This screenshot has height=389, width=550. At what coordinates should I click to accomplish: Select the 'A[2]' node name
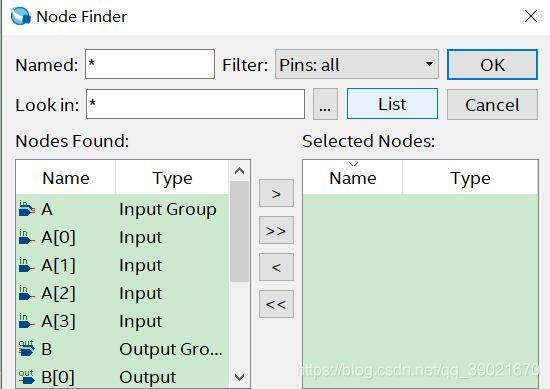tap(58, 293)
